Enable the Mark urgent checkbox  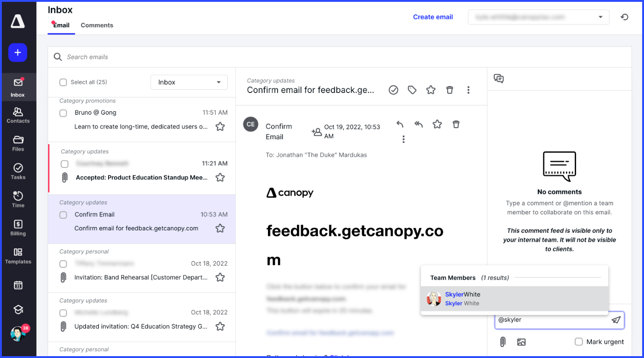(579, 342)
